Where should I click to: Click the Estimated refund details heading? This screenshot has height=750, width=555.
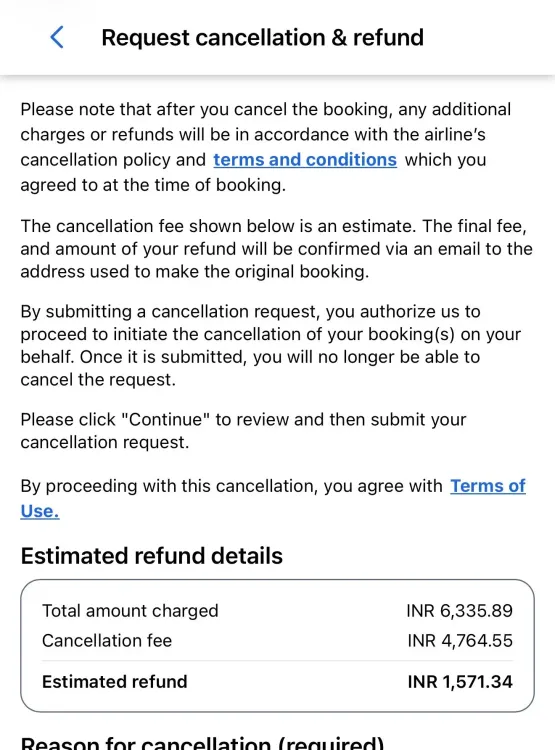(152, 556)
